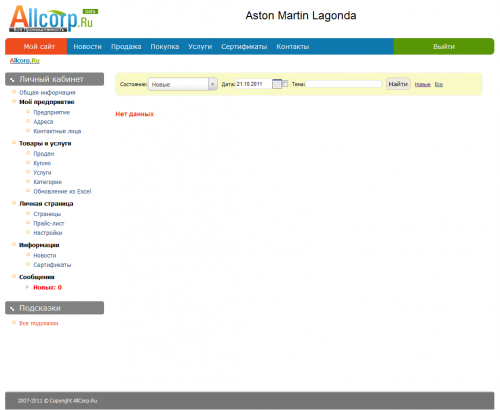The image size is (500, 410).
Task: Click the footer copyright AllCorp.Ru text
Action: [57, 401]
